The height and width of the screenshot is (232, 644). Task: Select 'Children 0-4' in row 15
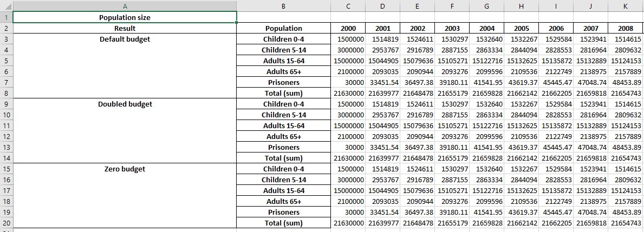283,169
